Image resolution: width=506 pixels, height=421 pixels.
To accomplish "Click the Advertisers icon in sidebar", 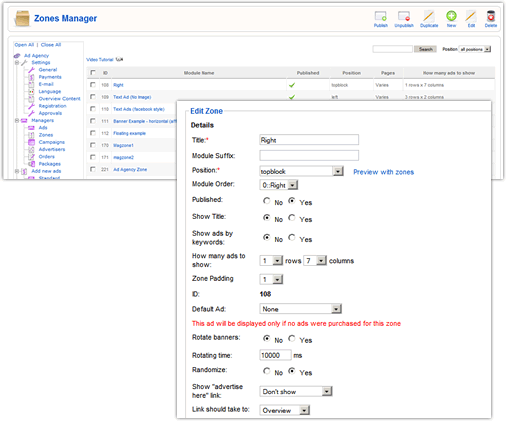I will [31, 149].
